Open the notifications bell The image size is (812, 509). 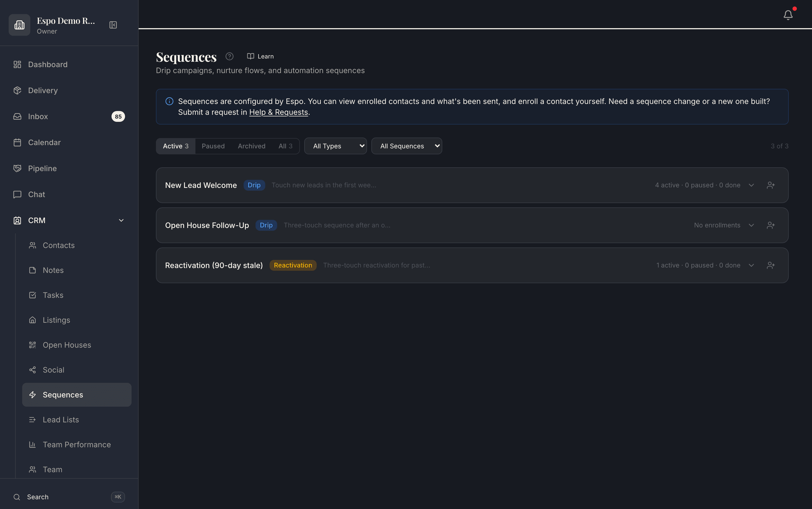point(788,15)
